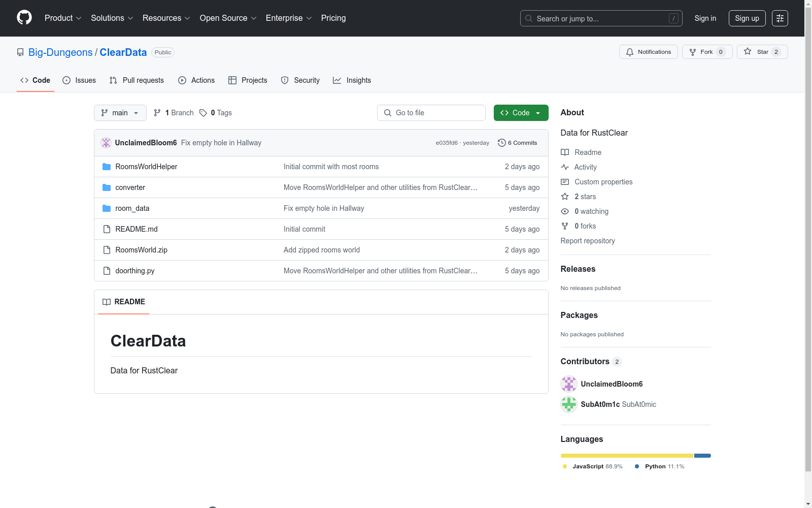Expand the Resources menu
812x508 pixels.
166,18
